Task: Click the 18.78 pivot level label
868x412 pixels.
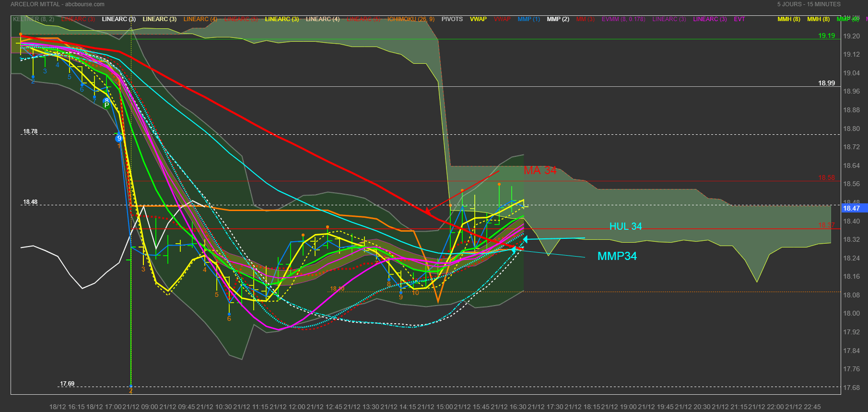Action: [30, 131]
